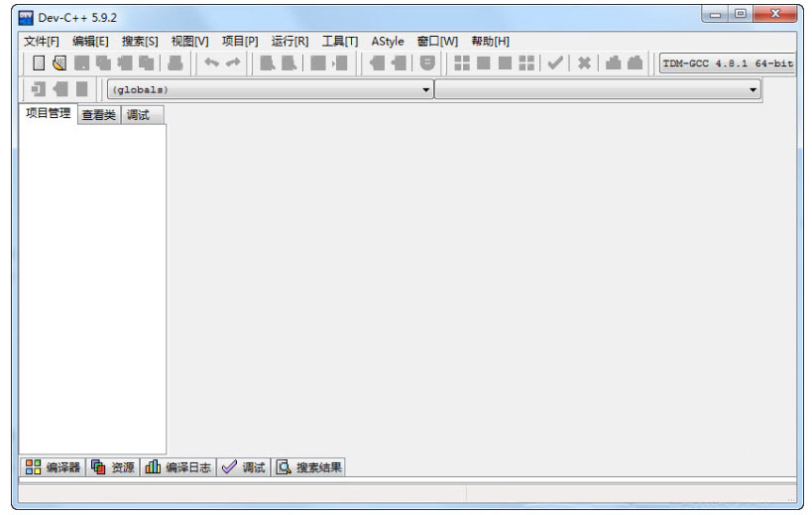Open the 运行[R] menu
The image size is (812, 515).
point(290,41)
